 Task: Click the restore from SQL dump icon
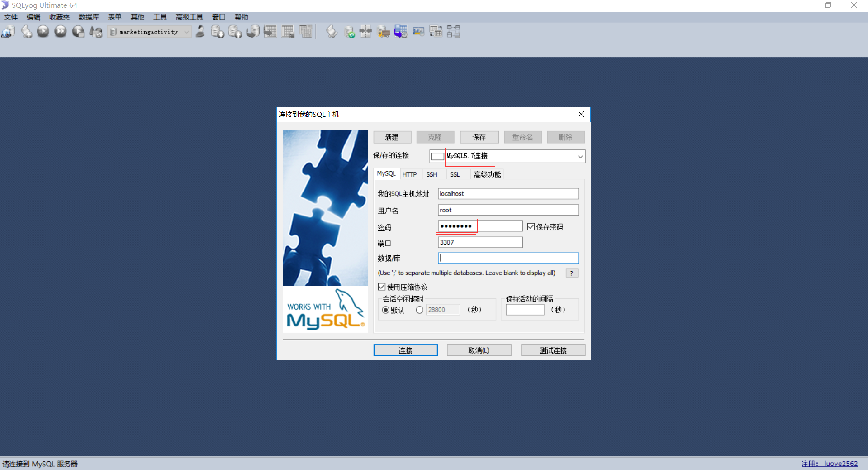click(253, 32)
